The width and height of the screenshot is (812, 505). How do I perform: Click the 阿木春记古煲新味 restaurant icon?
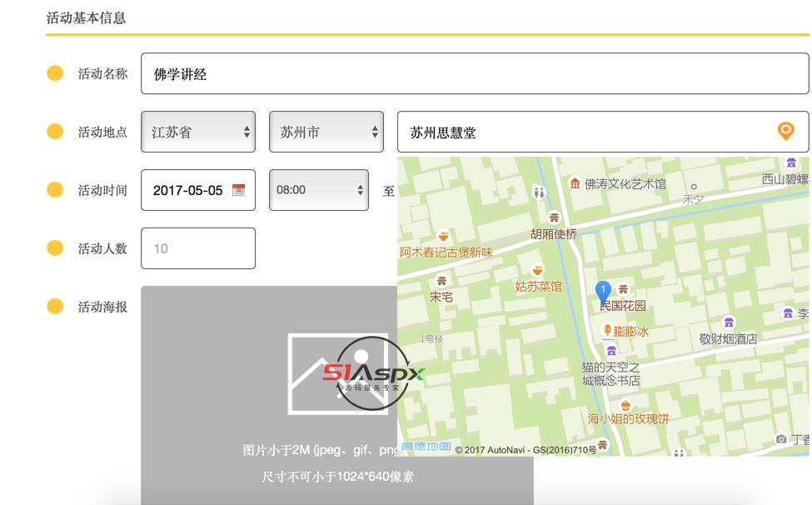(x=444, y=236)
